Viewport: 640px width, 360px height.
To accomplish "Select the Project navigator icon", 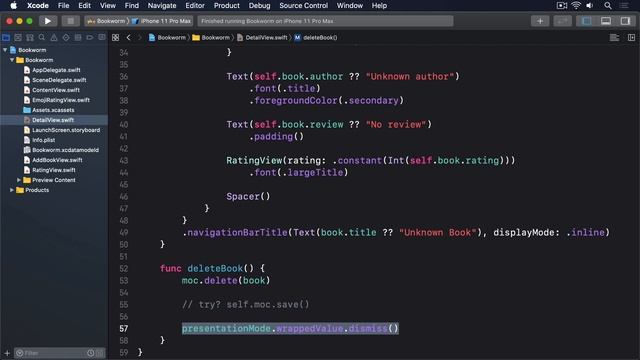I will 6,38.
